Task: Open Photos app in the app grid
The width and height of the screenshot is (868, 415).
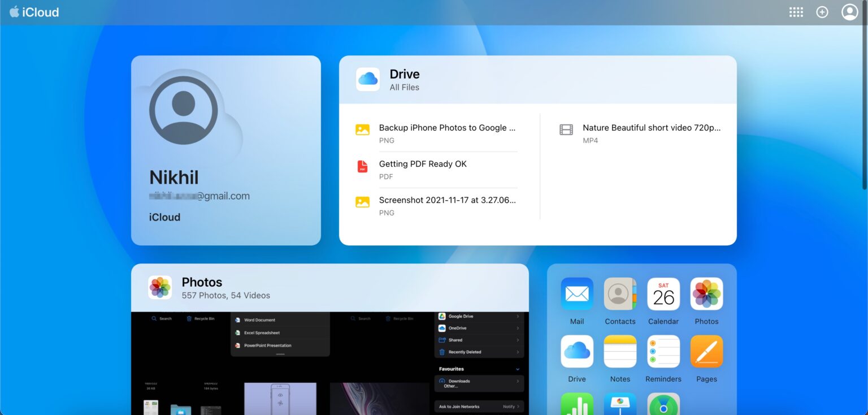Action: pyautogui.click(x=706, y=294)
